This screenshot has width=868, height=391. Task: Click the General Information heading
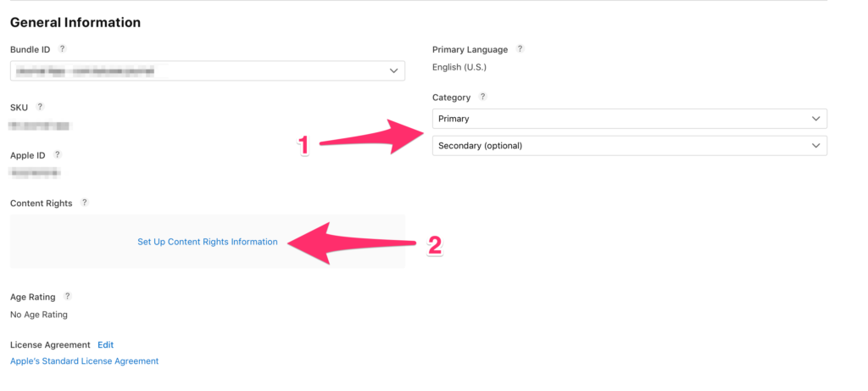[75, 23]
